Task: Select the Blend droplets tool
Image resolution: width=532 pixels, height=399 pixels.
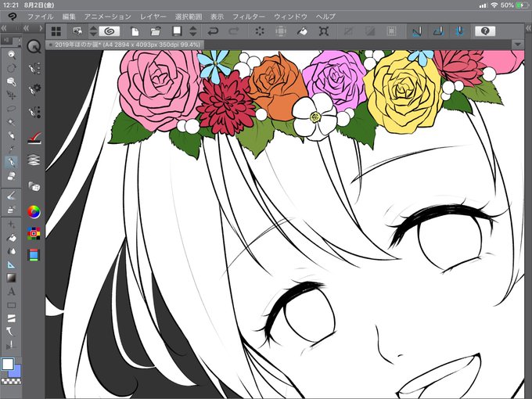Action: point(12,251)
